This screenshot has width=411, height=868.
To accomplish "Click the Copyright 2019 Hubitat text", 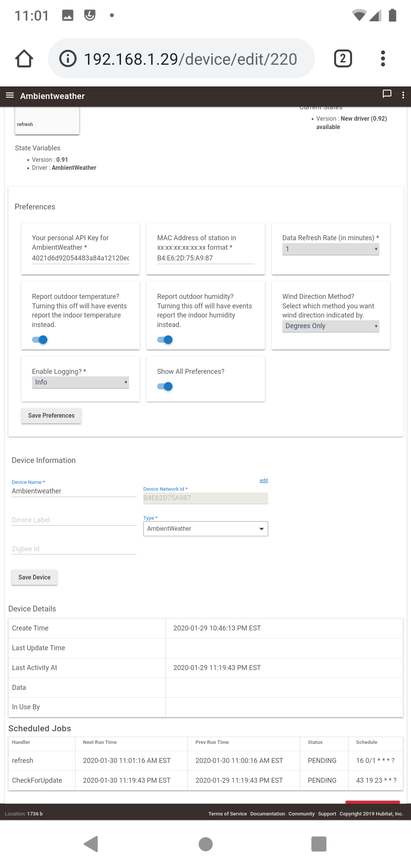I will point(371,814).
